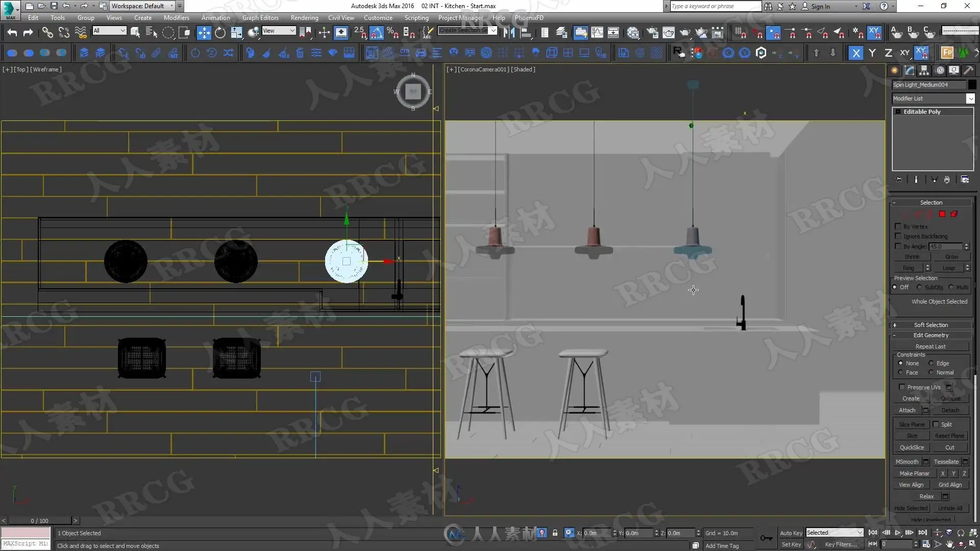Select the Edge constraint radio button
This screenshot has width=980, height=551.
coord(931,363)
